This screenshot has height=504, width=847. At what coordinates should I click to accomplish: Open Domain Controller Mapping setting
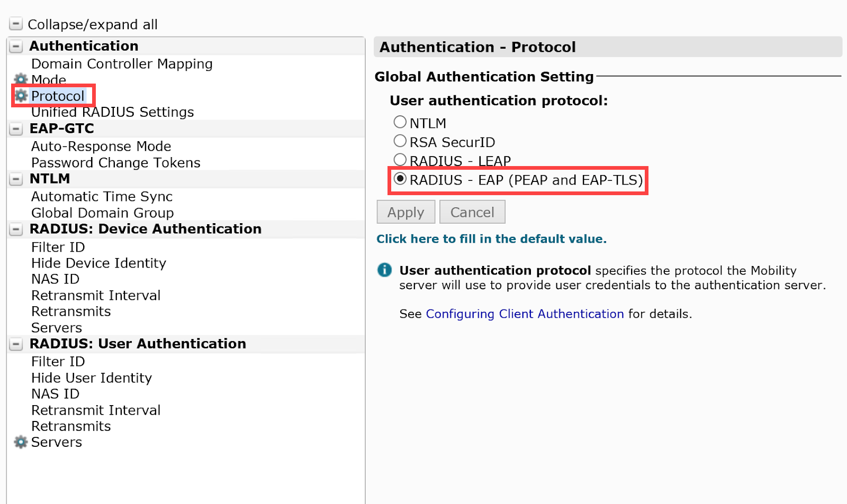coord(122,64)
